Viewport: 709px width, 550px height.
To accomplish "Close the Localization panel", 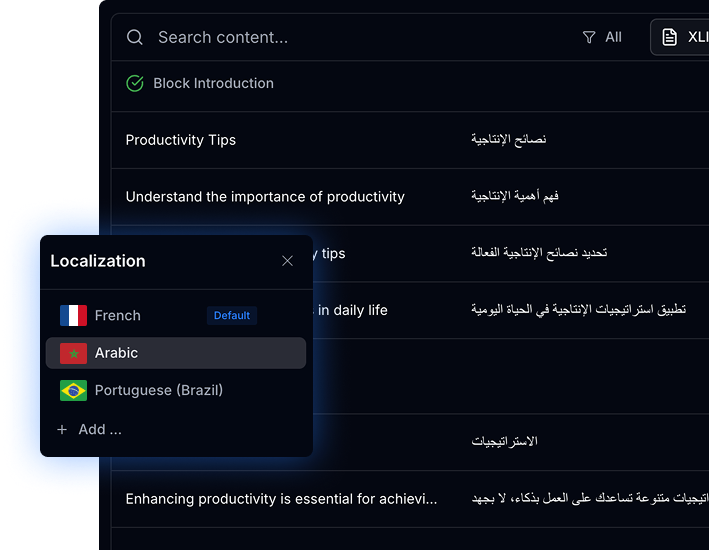I will (287, 261).
